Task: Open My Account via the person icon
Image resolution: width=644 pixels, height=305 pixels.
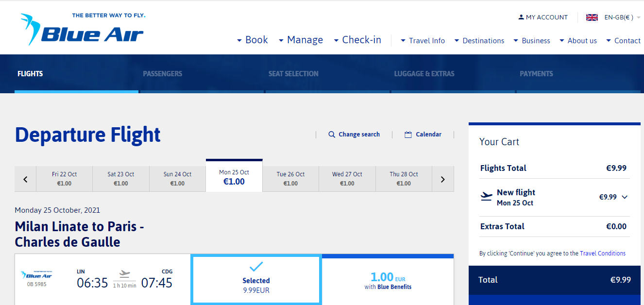Action: pos(521,17)
